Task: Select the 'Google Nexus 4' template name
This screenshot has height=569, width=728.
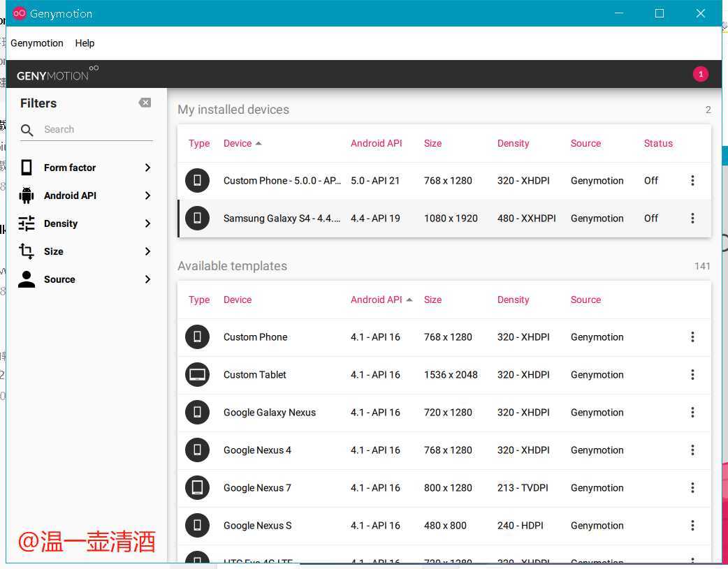Action: pos(257,449)
